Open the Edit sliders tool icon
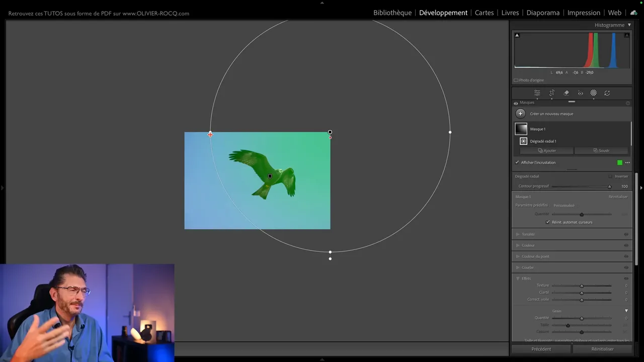Screen dimensions: 644x362 pyautogui.click(x=537, y=93)
